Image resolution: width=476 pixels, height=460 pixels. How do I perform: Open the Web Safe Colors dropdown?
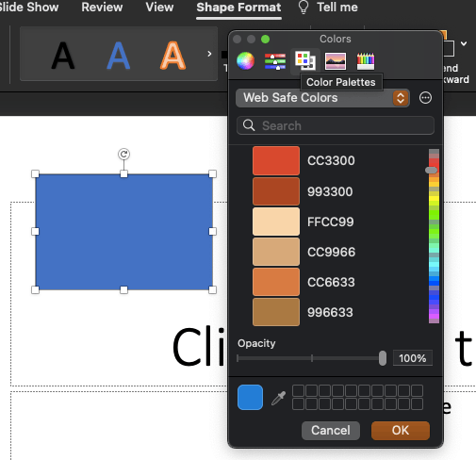(x=322, y=98)
